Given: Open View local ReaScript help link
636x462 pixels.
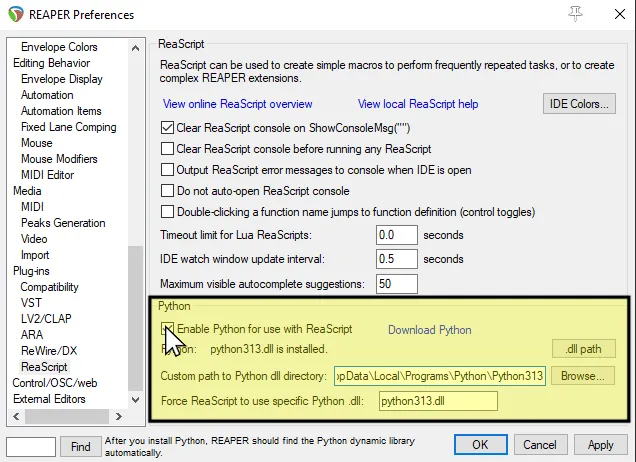Looking at the screenshot, I should click(418, 104).
